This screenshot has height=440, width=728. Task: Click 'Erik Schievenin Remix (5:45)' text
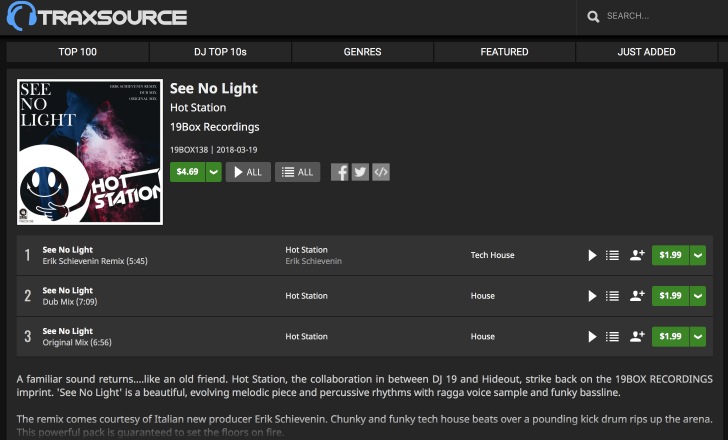click(x=95, y=261)
